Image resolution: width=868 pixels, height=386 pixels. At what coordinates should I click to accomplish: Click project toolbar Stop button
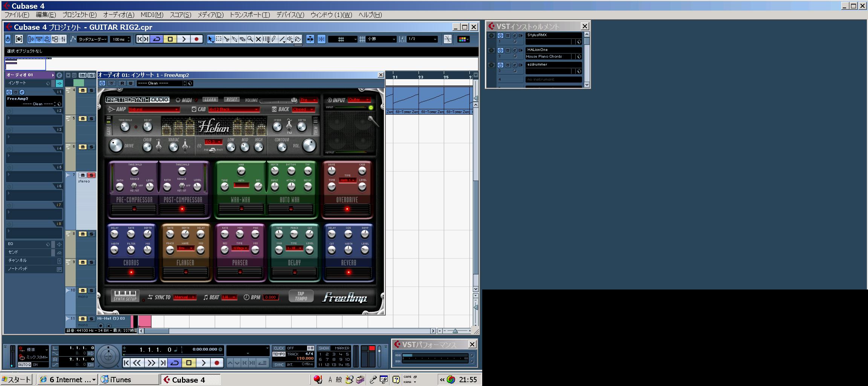click(170, 39)
